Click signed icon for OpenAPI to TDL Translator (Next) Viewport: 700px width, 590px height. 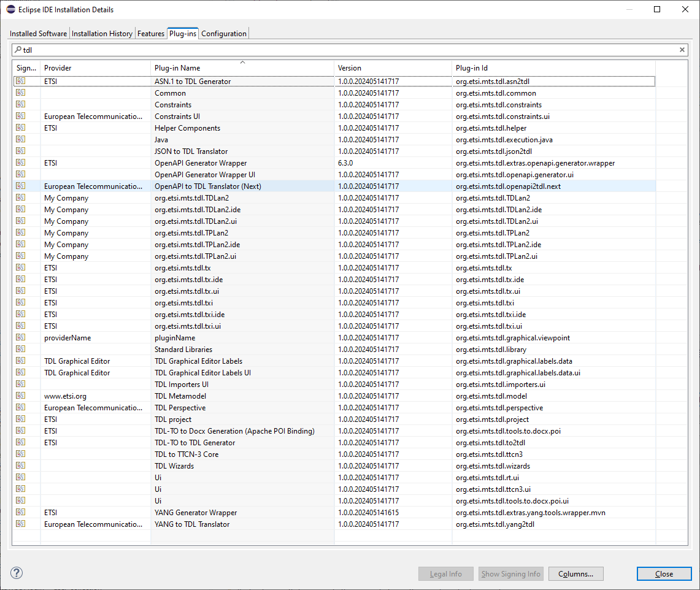[20, 186]
